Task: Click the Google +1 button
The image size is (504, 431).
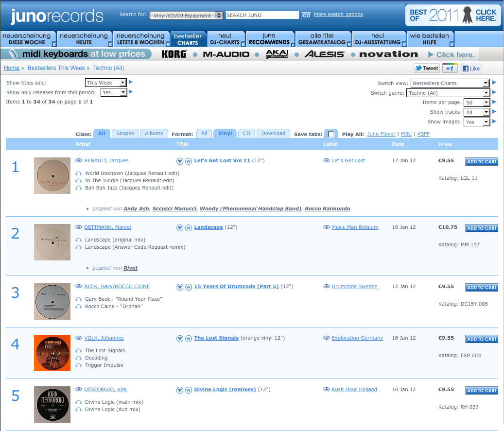Action: point(450,69)
